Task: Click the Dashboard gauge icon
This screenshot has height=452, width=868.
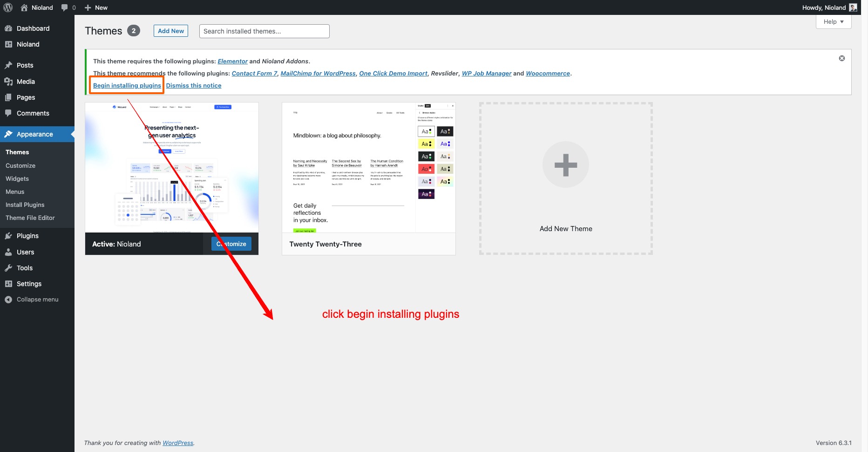Action: 8,28
